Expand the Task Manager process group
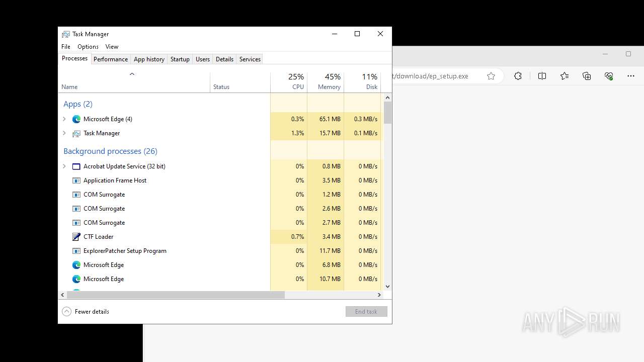644x362 pixels. point(64,133)
